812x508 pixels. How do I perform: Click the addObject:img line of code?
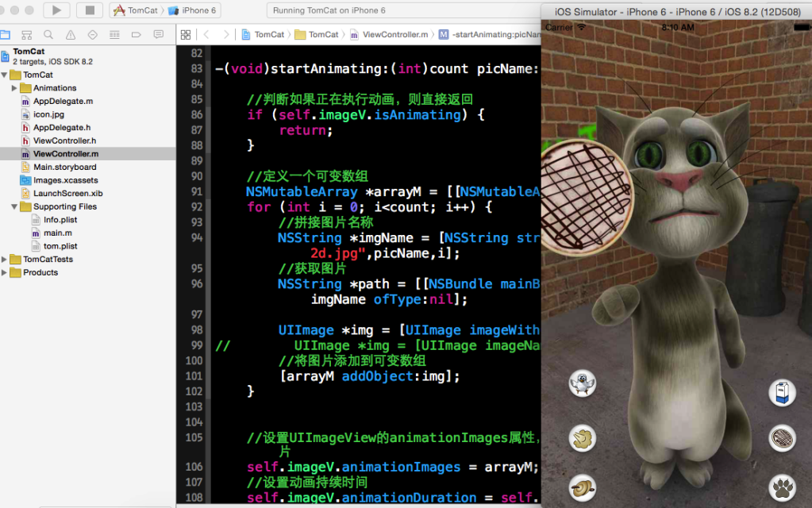tap(370, 376)
